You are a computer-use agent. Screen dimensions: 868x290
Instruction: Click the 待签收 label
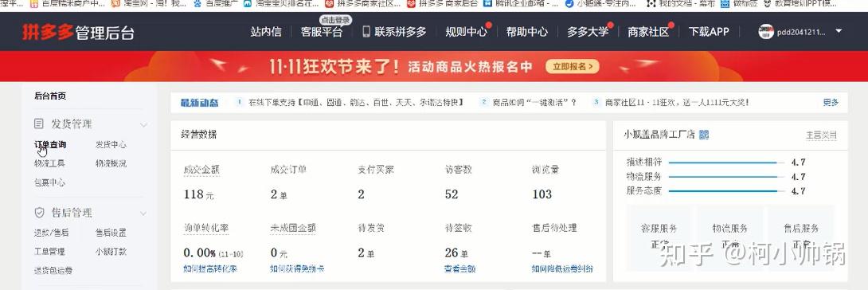pyautogui.click(x=459, y=228)
